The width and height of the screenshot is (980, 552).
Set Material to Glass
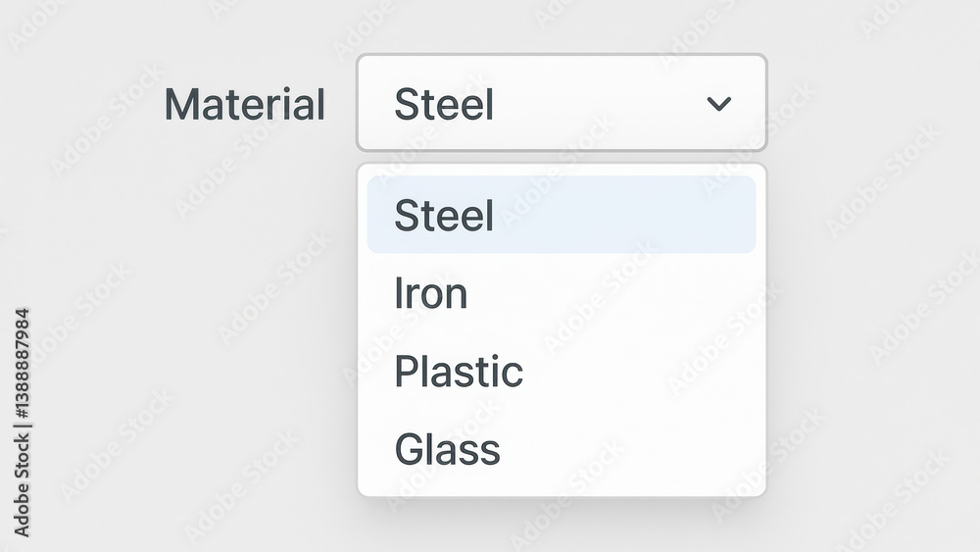[562, 449]
